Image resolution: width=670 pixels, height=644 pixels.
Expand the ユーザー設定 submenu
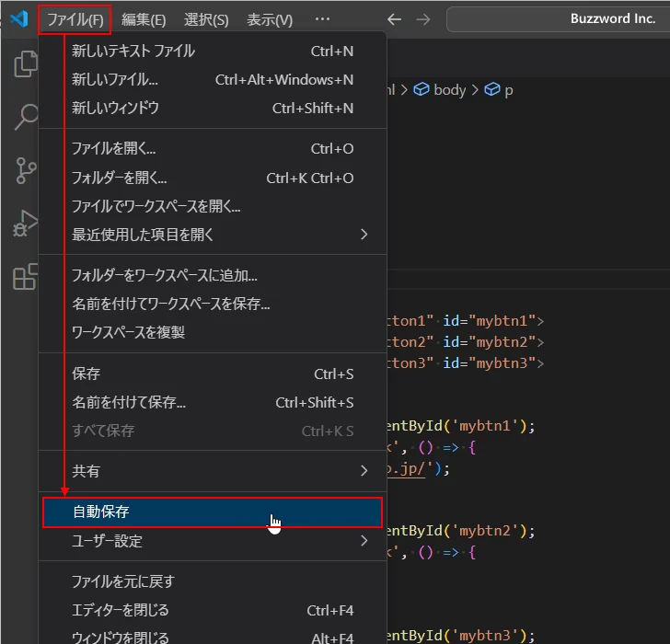(212, 541)
